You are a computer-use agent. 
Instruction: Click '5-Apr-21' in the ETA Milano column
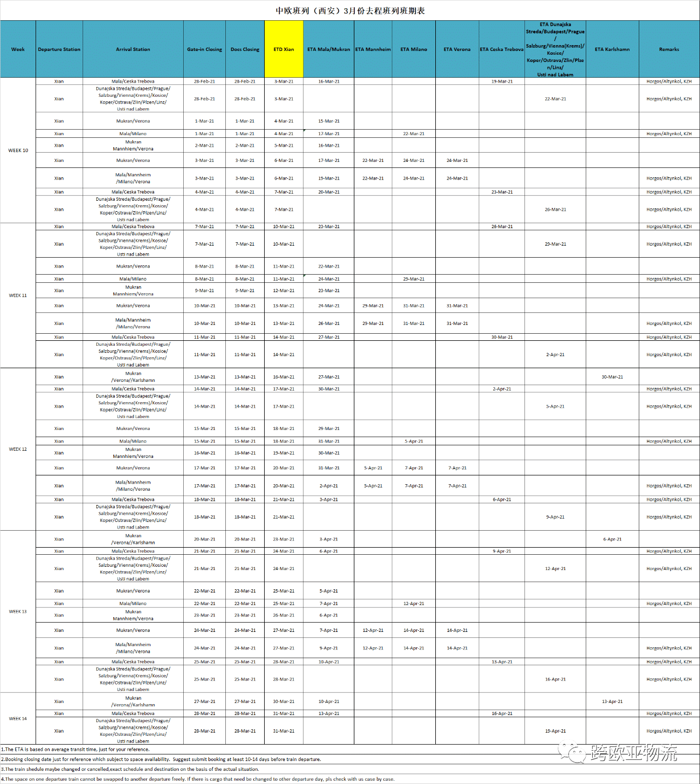[x=413, y=441]
